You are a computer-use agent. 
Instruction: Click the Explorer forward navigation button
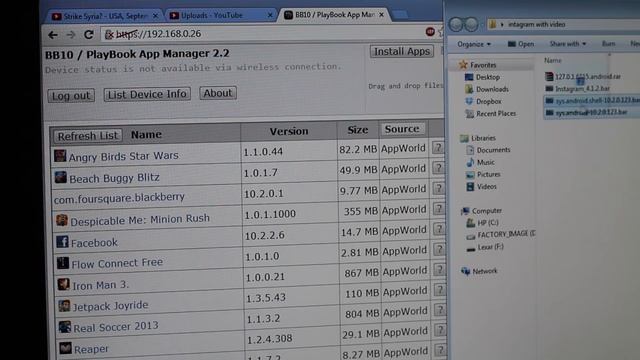(471, 24)
